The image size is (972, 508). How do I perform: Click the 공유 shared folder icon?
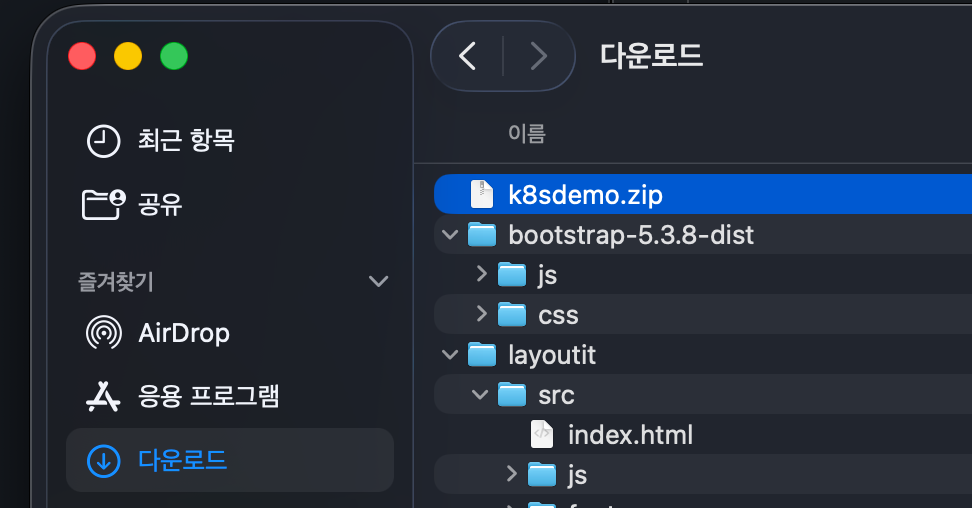pyautogui.click(x=103, y=205)
